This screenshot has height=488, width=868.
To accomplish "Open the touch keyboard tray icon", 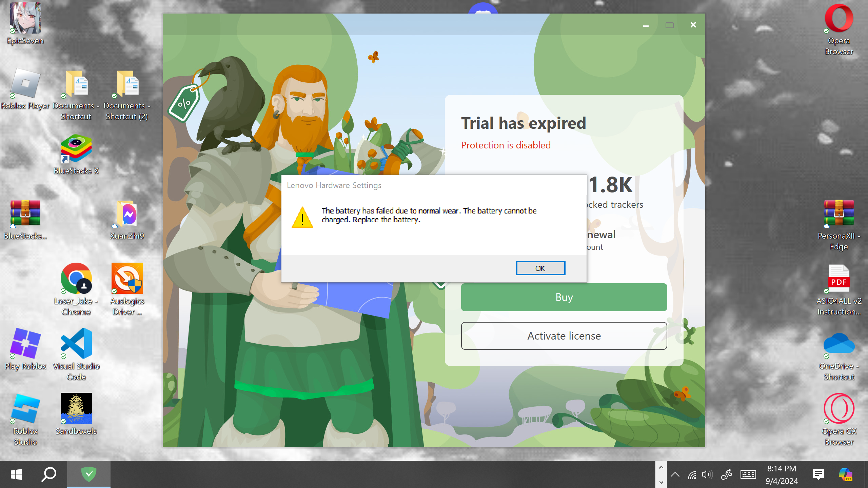I will click(748, 474).
